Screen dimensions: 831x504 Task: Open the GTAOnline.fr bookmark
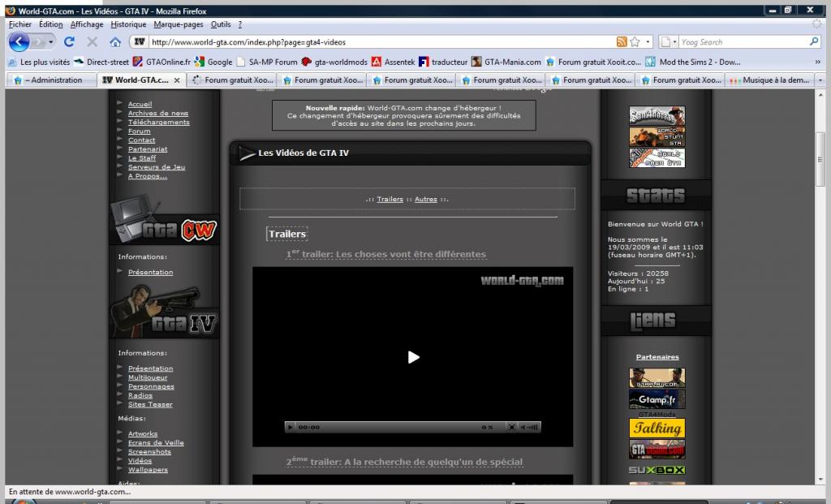(x=162, y=62)
